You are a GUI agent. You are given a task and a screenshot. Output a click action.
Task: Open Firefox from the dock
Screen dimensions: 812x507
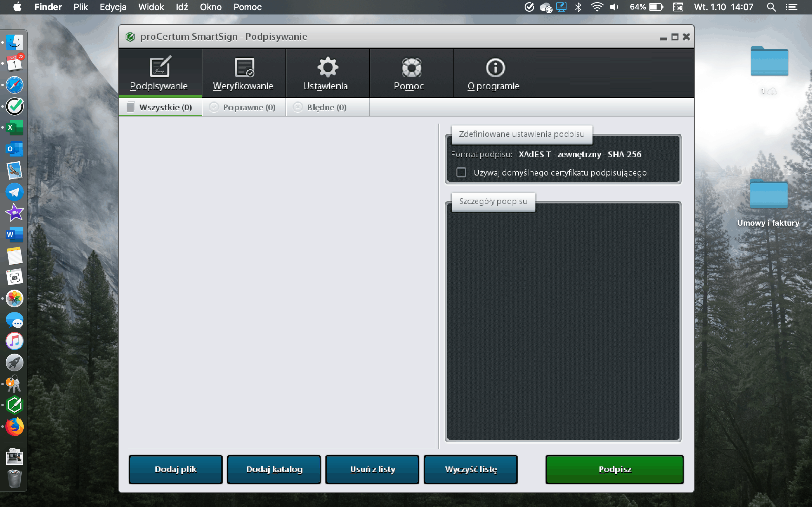point(14,427)
